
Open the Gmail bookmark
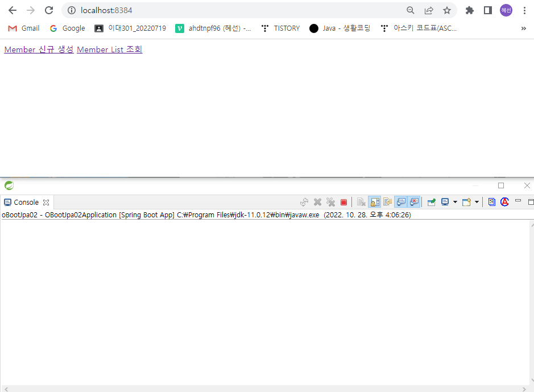(24, 28)
